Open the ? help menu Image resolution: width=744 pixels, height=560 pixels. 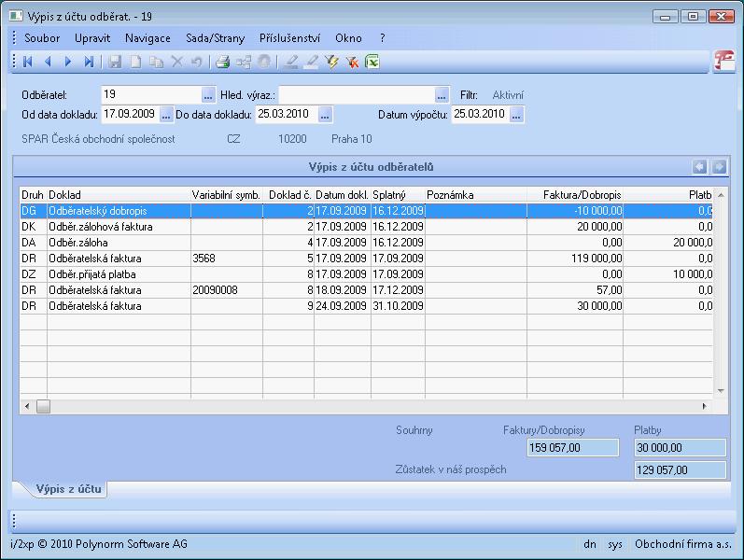point(383,38)
